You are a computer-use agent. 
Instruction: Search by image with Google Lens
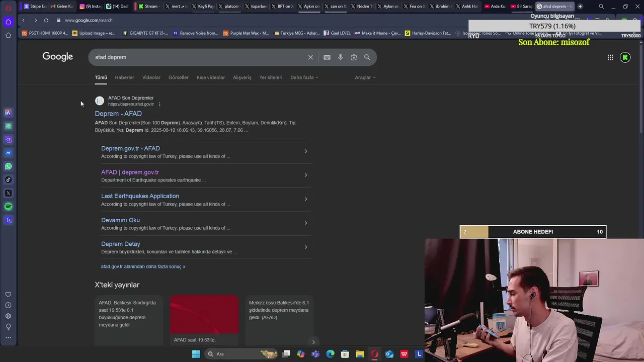[354, 57]
